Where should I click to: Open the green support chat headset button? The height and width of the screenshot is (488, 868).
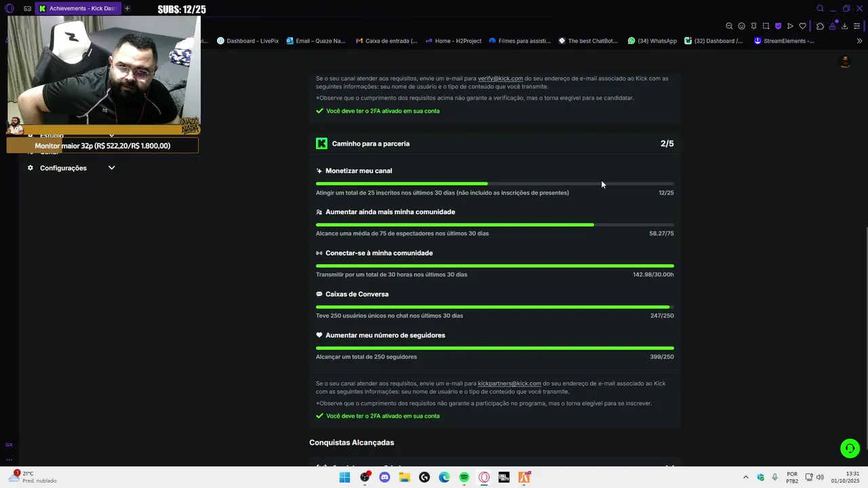point(850,449)
